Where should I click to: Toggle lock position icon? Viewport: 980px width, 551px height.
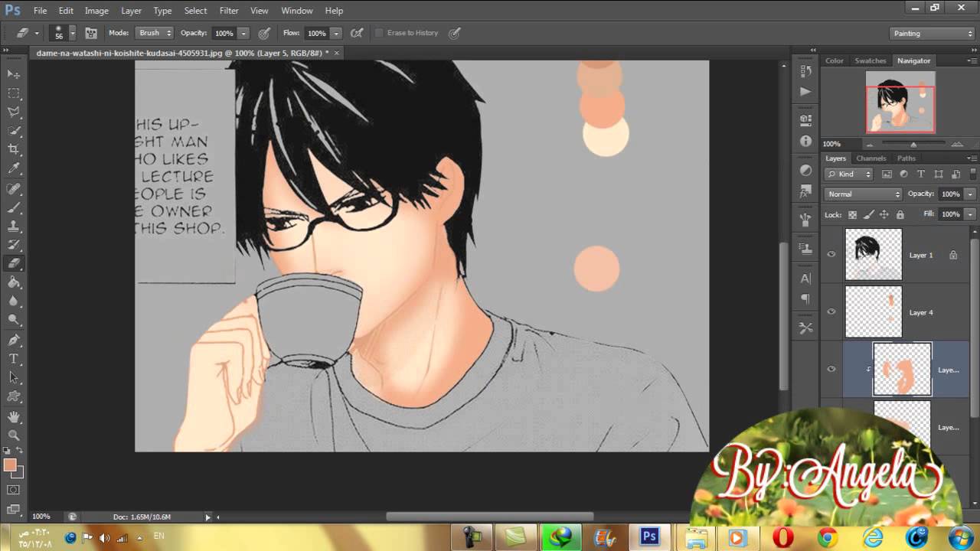point(884,215)
